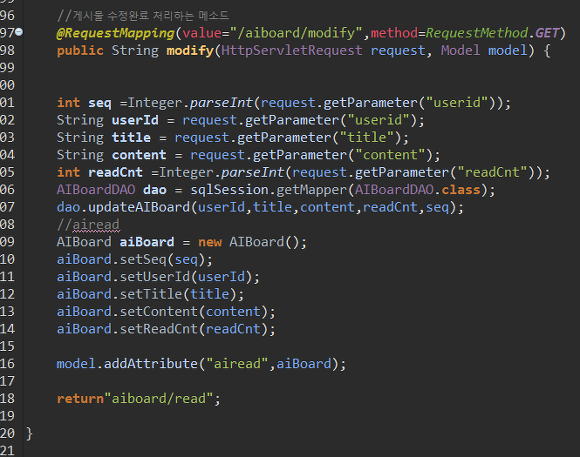580x457 pixels.
Task: Click the setUserId method call
Action: click(154, 277)
